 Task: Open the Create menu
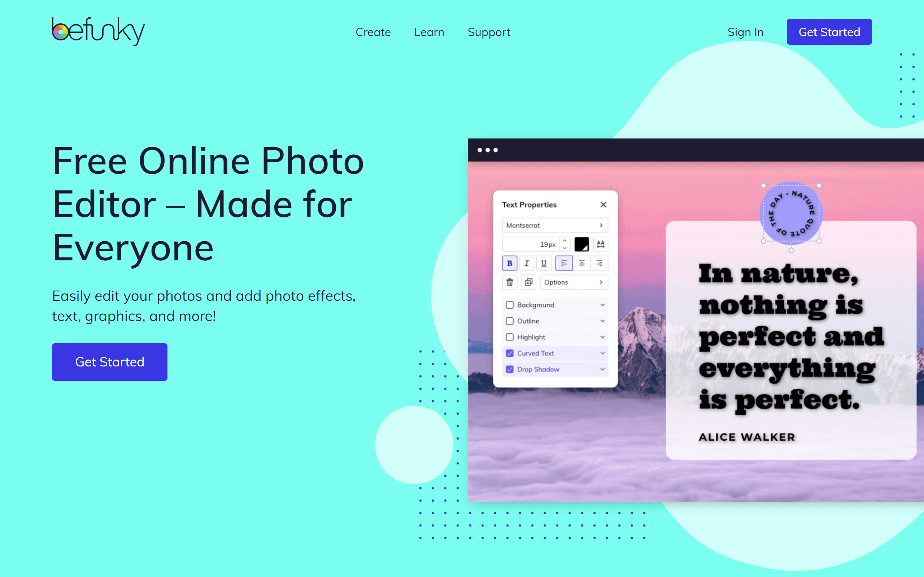tap(373, 32)
